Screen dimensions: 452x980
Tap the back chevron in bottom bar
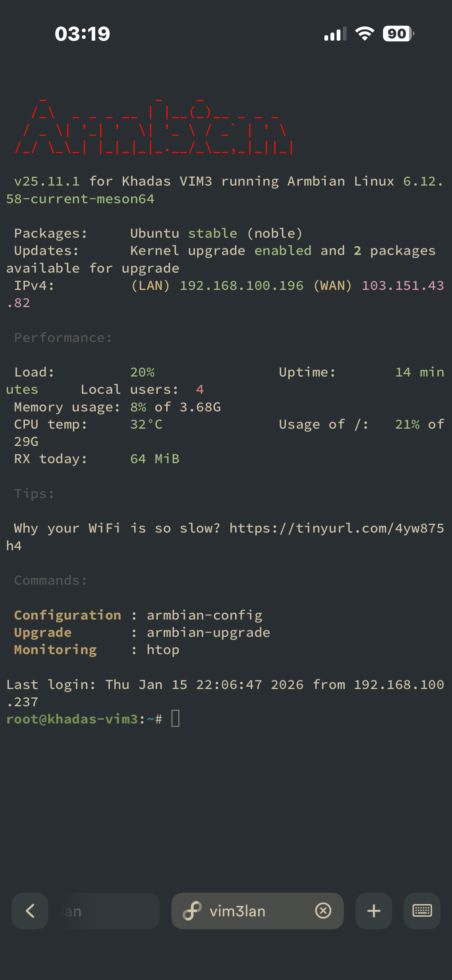click(30, 911)
